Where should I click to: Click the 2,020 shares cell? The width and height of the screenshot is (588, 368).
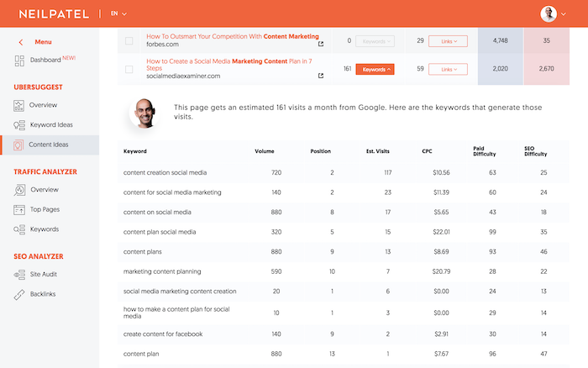coord(501,69)
